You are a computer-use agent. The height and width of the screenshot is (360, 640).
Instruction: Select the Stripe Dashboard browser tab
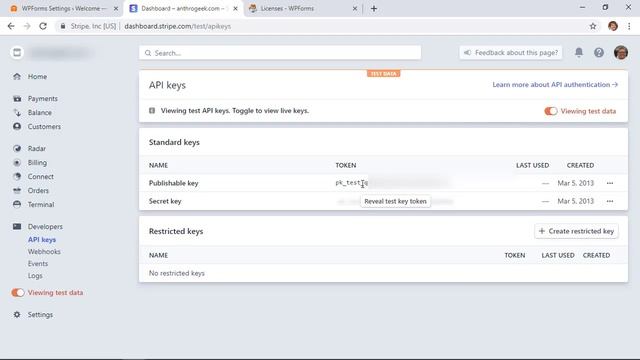click(x=182, y=9)
